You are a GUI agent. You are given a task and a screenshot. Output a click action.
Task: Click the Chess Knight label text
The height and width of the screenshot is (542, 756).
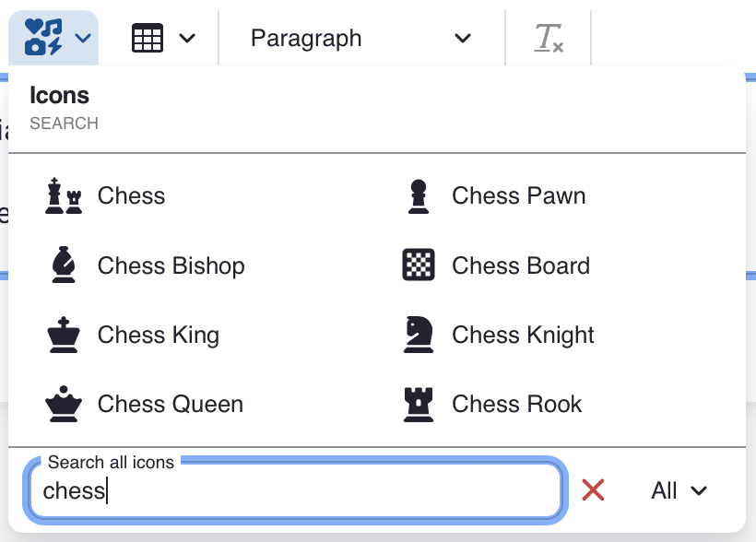tap(523, 335)
